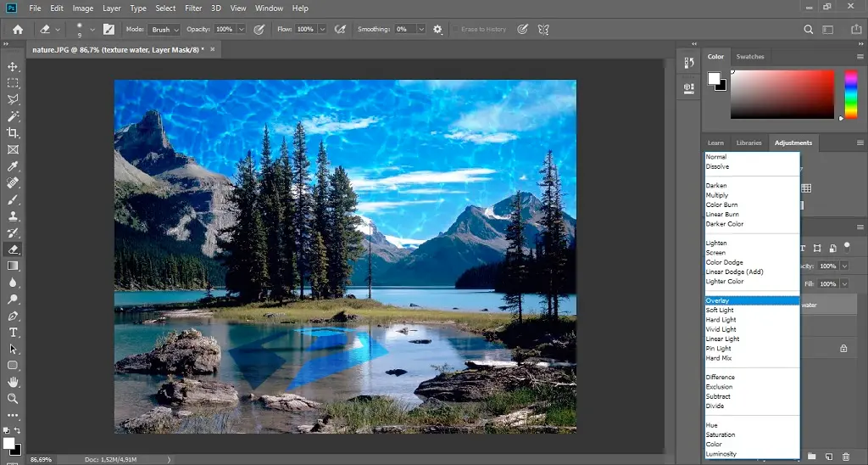Toggle pressure for opacity

(259, 30)
